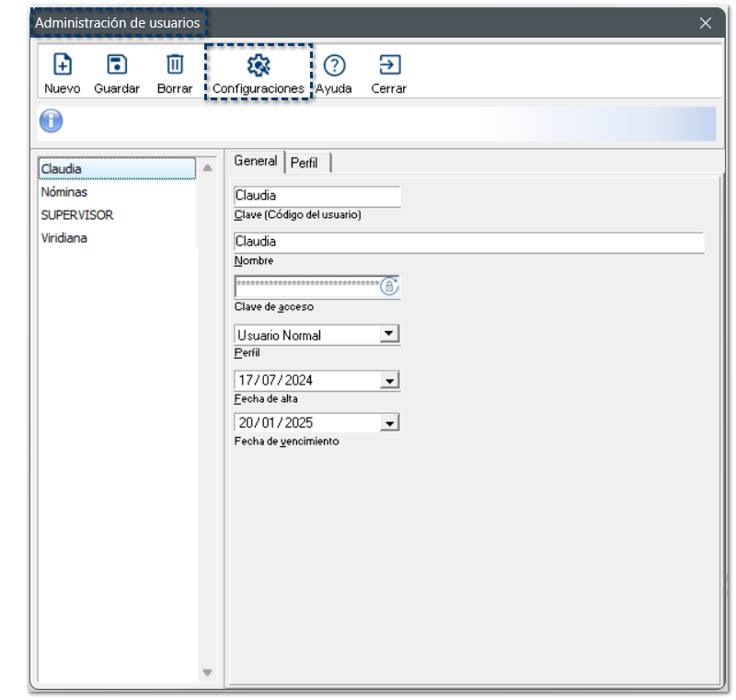Click the lock icon in password field
The height and width of the screenshot is (700, 736).
389,286
